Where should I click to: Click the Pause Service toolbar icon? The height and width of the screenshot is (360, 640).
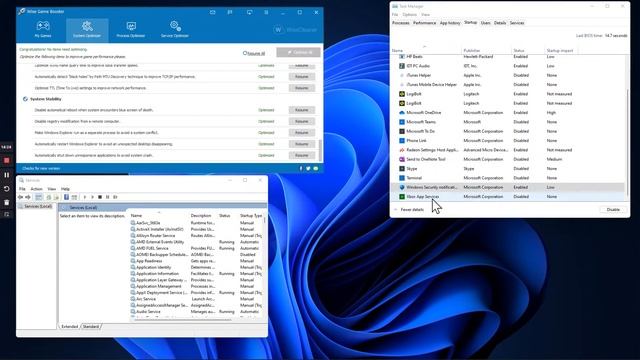(x=107, y=197)
